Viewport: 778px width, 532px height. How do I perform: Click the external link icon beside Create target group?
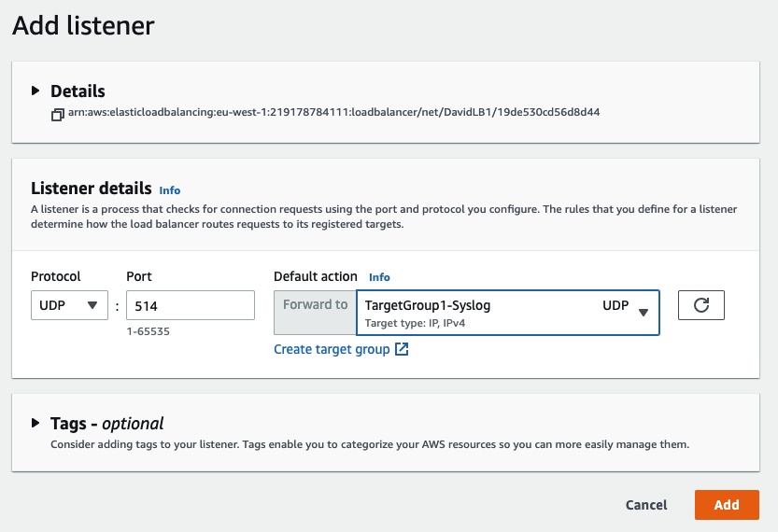[x=402, y=349]
